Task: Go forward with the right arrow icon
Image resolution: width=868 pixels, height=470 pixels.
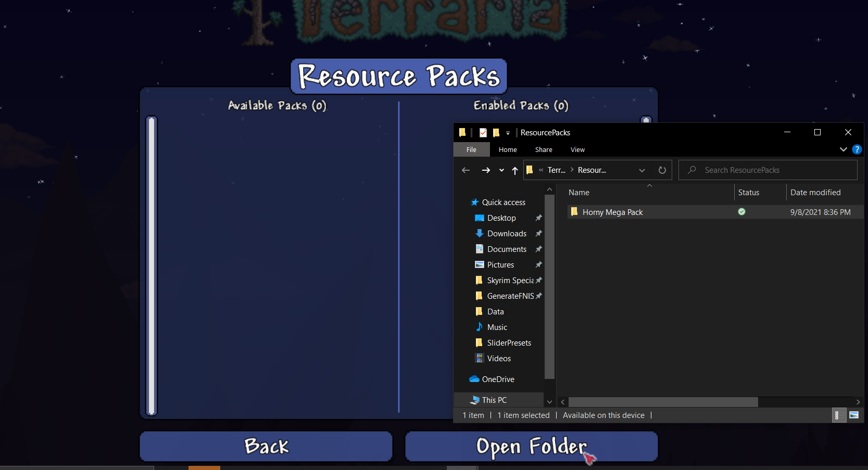Action: [x=486, y=170]
